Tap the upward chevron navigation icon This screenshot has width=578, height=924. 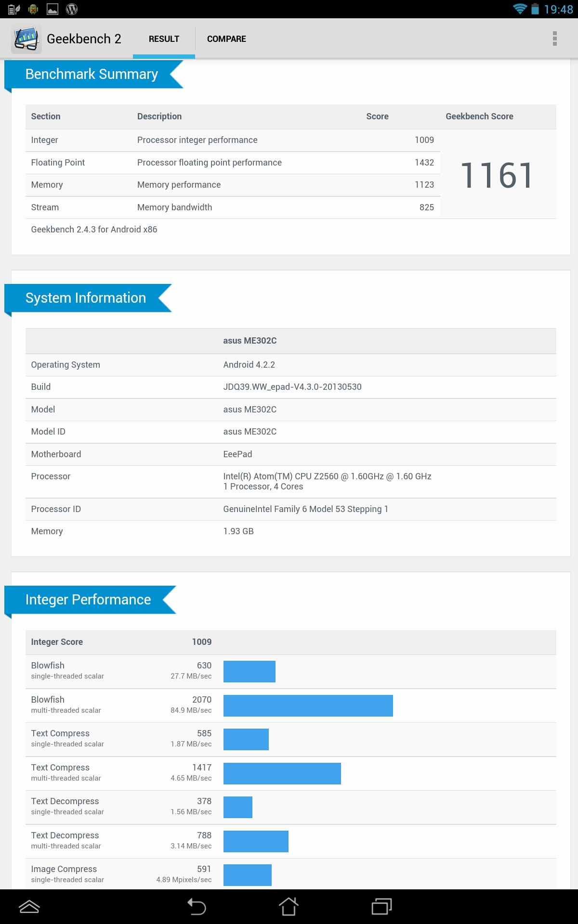point(29,907)
